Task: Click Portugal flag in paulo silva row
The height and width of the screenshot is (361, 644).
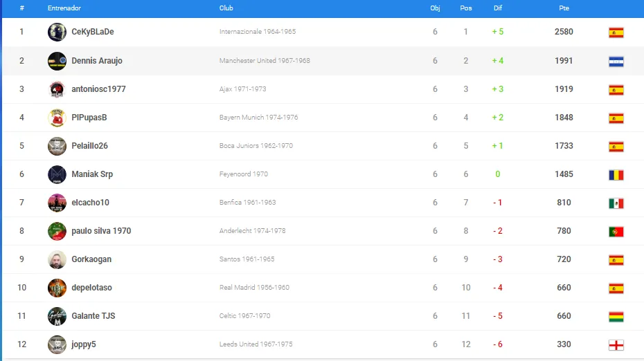Action: pos(616,232)
